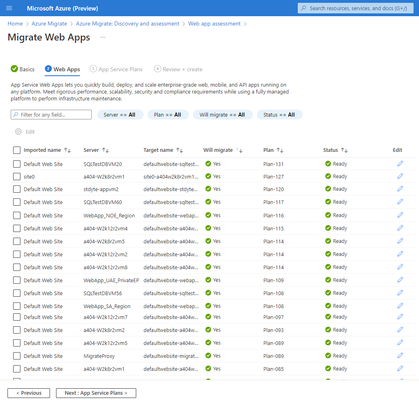Image resolution: width=419 pixels, height=400 pixels.
Task: Sort by the Imported name column arrows
Action: 67,150
